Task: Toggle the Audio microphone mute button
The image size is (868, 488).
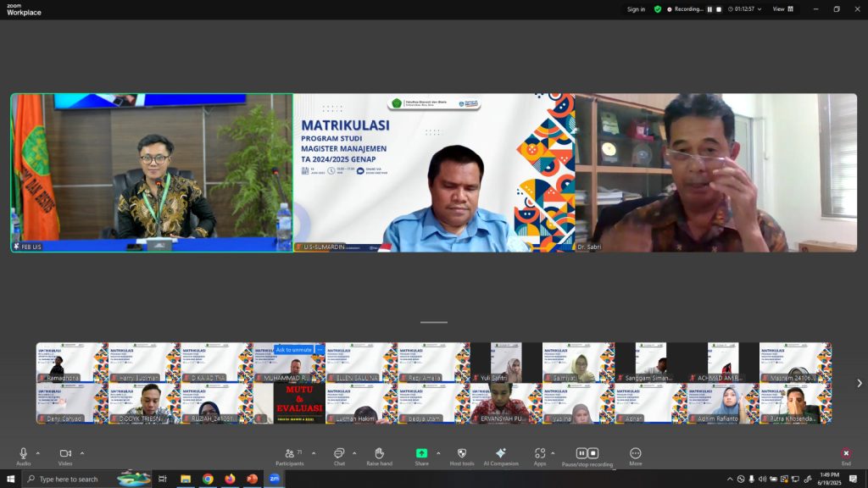Action: coord(23,453)
